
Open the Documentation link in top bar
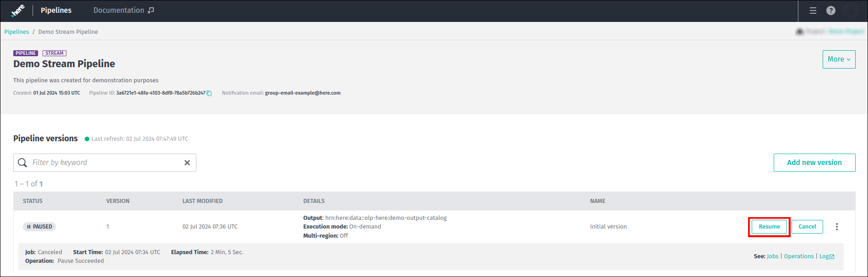click(124, 10)
